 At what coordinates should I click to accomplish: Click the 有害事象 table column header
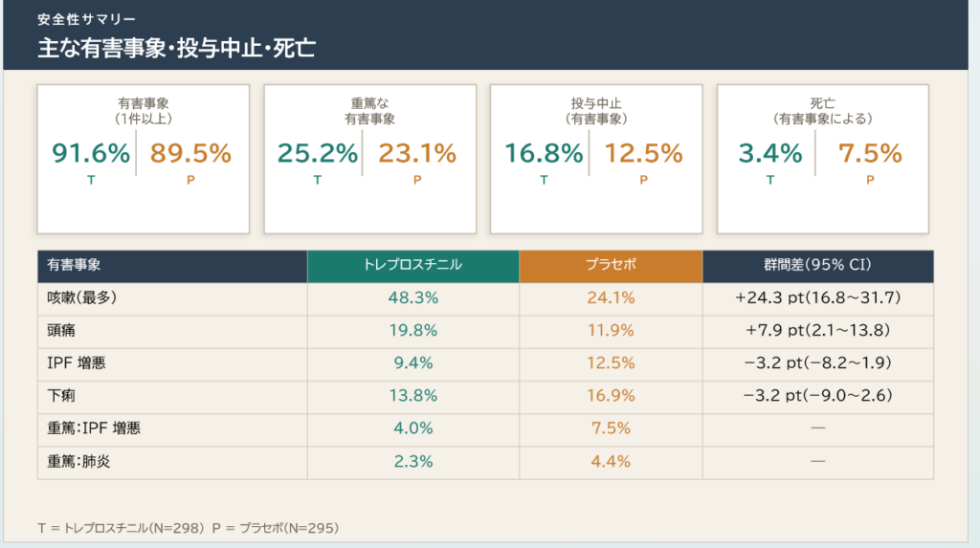[x=75, y=265]
